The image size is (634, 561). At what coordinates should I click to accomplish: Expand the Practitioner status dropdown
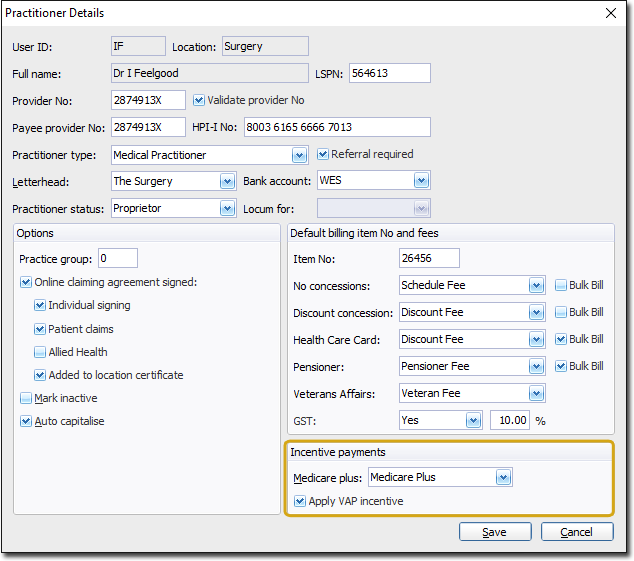[226, 208]
